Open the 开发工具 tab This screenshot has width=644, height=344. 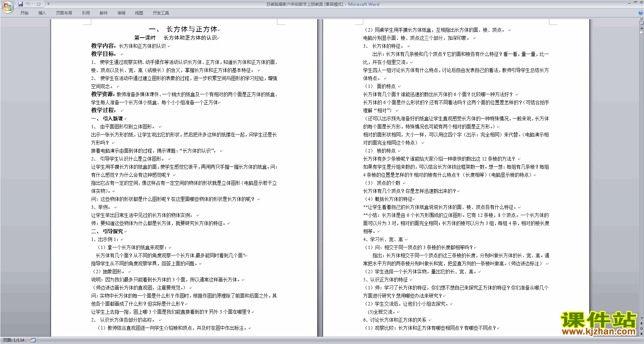click(x=161, y=13)
